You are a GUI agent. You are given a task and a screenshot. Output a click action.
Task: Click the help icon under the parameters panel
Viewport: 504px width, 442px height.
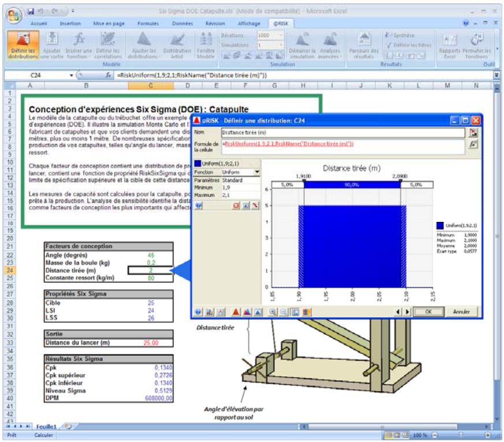click(x=199, y=205)
